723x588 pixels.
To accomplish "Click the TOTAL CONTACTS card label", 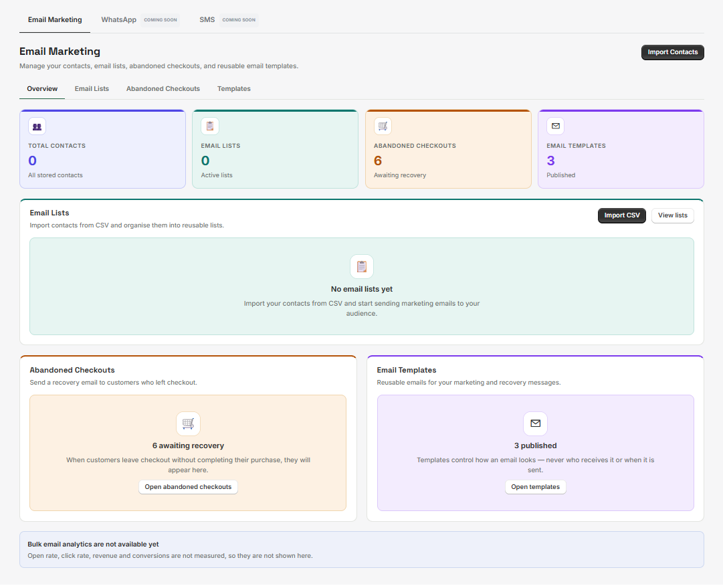I will click(57, 146).
